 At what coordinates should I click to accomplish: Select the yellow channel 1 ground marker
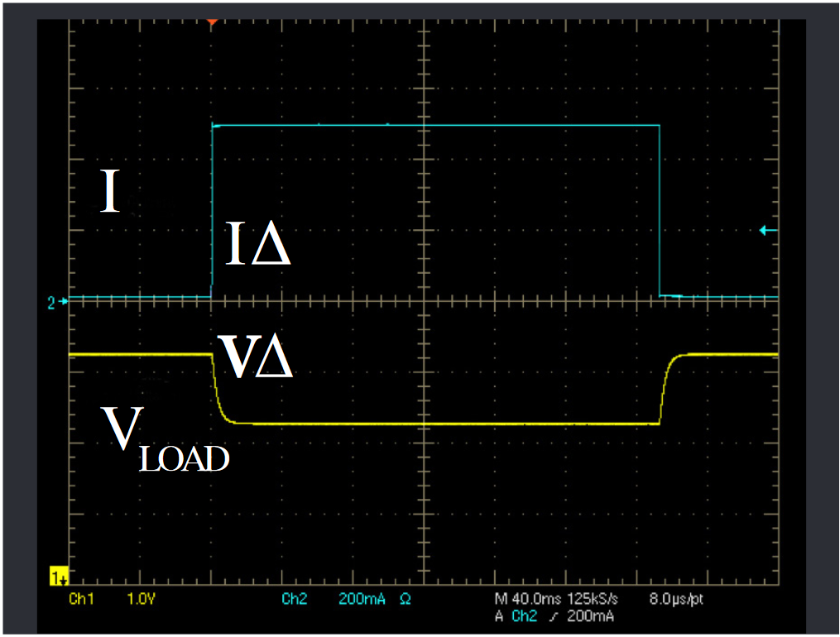(58, 575)
